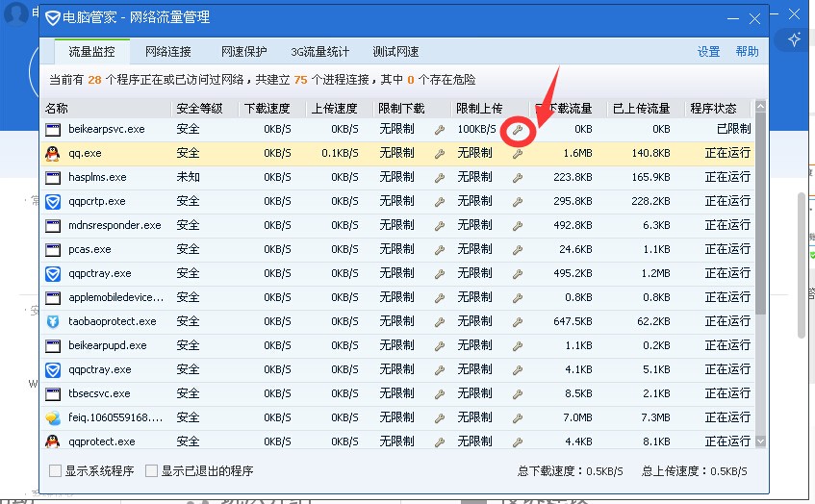Click upload limit wrench for qq.exe
815x504 pixels.
(x=517, y=154)
